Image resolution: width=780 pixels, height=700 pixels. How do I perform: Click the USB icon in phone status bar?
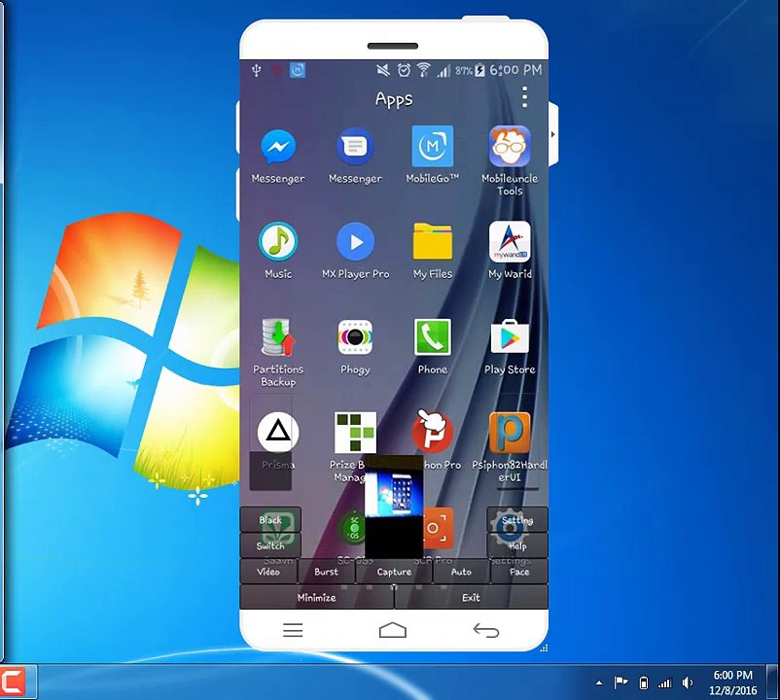(x=256, y=70)
